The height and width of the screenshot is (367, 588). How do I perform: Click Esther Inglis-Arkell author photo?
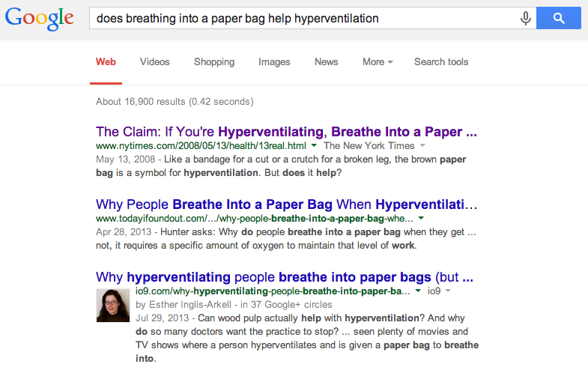tap(113, 305)
